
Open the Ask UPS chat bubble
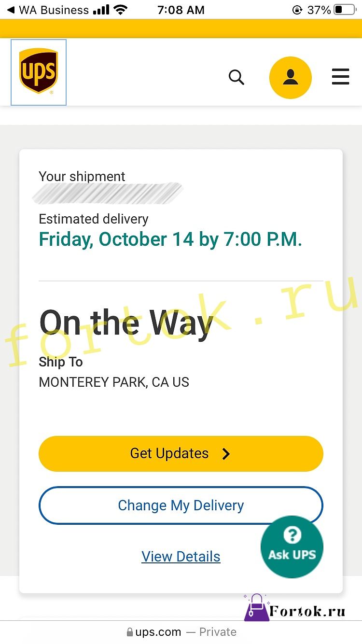pos(292,546)
